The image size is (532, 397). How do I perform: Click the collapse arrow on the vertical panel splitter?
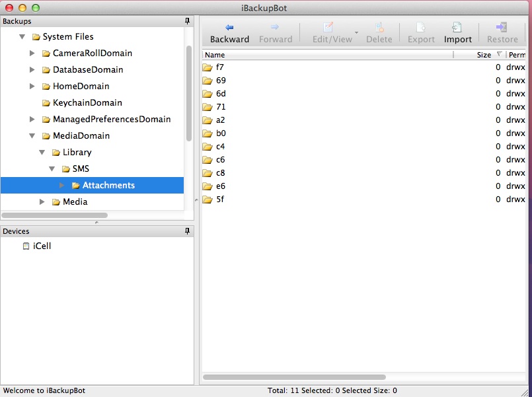[x=196, y=200]
